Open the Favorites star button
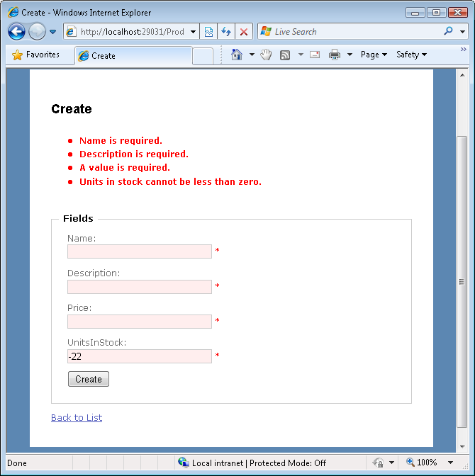The width and height of the screenshot is (475, 476). tap(36, 55)
